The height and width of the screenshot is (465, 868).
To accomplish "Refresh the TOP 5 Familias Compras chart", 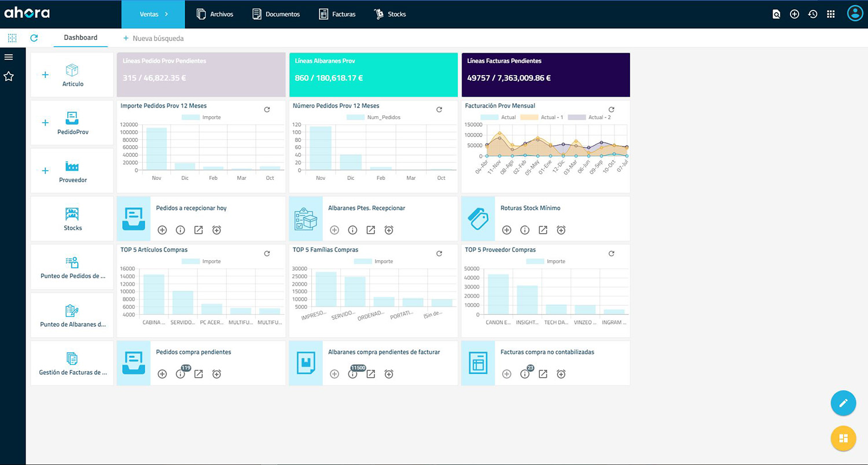I will [x=439, y=253].
